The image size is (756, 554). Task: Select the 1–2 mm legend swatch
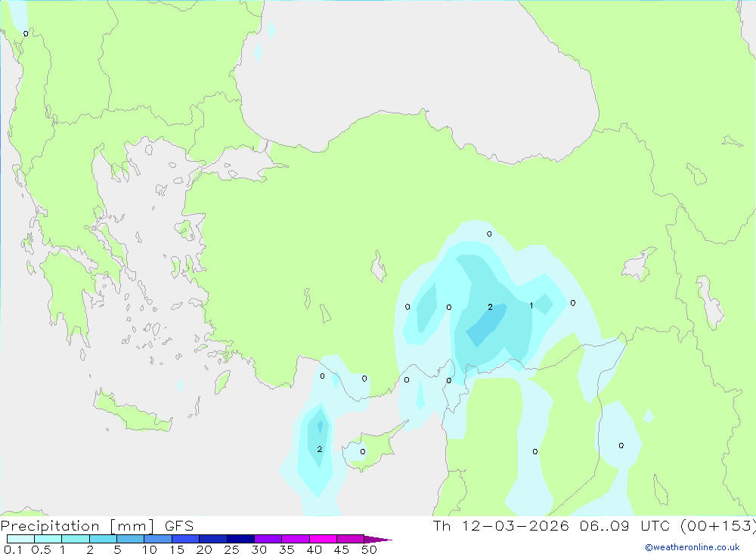click(75, 539)
